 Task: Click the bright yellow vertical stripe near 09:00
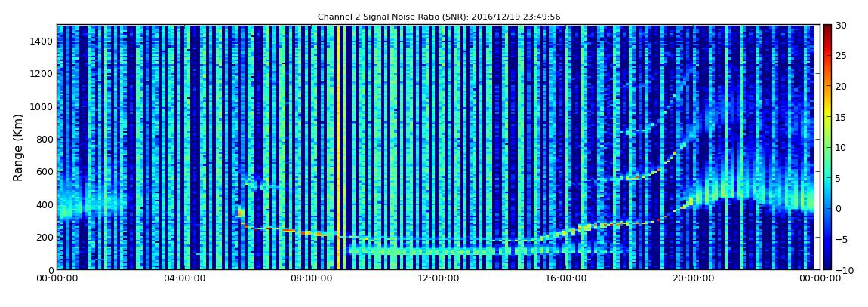[x=337, y=147]
